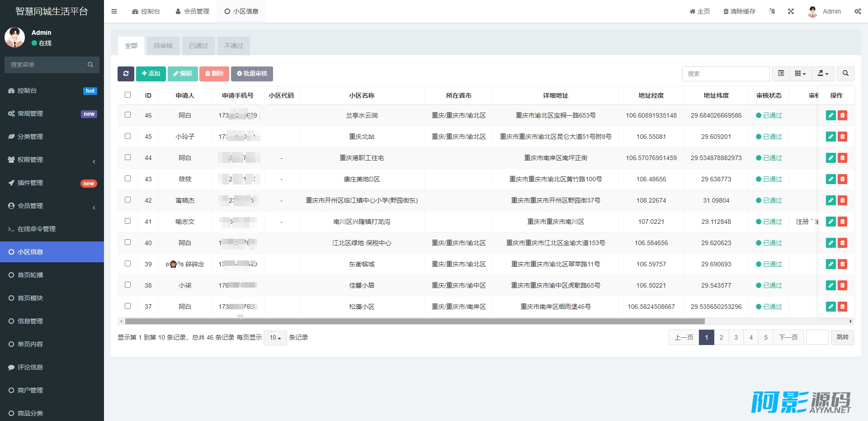Image resolution: width=868 pixels, height=421 pixels.
Task: Open 首页轮播 in the sidebar menu
Action: tap(30, 275)
